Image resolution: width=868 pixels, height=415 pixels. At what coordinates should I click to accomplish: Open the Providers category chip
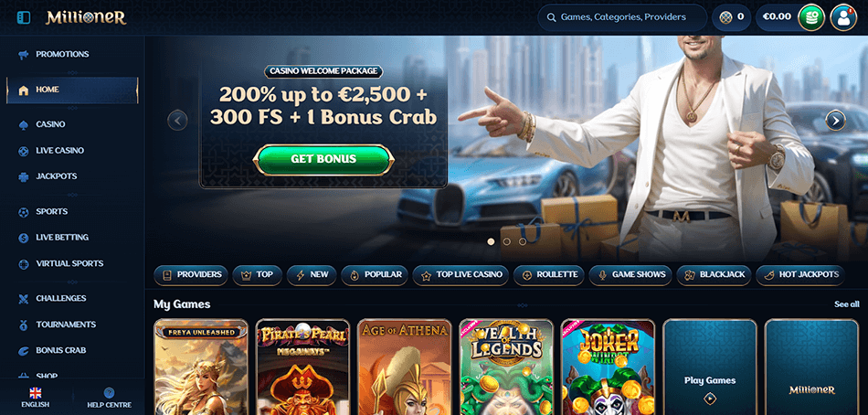191,275
